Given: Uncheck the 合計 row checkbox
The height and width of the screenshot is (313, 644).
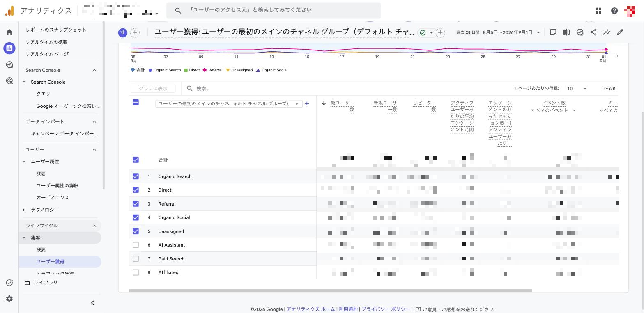Looking at the screenshot, I should coord(136,160).
